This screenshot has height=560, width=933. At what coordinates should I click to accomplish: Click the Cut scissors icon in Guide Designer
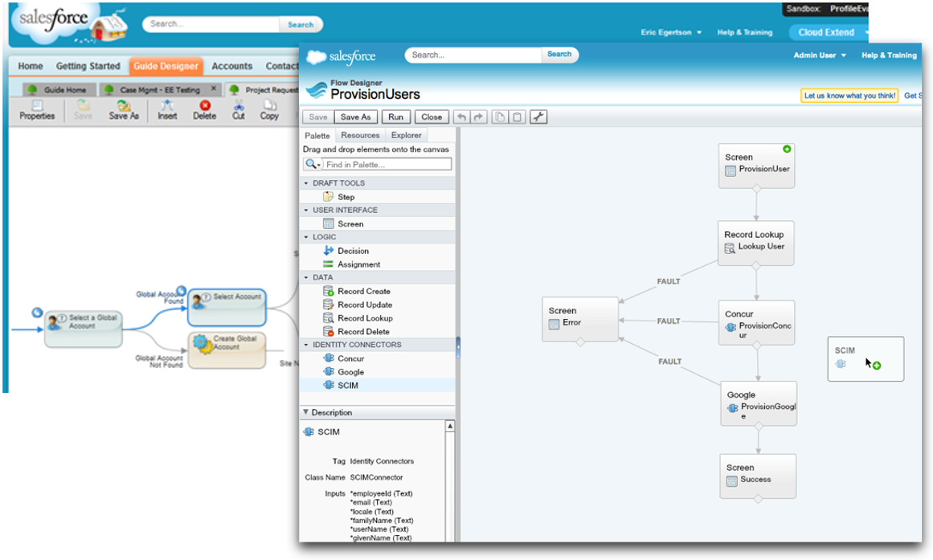point(239,110)
